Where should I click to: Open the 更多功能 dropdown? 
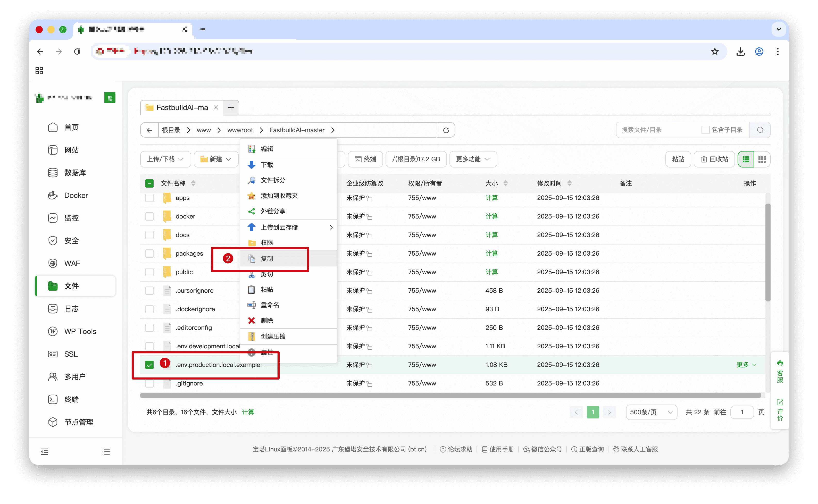pos(473,159)
